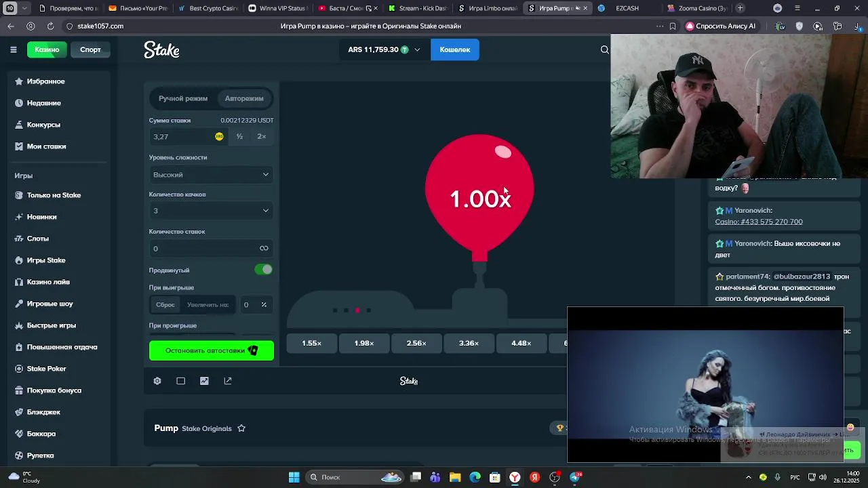Viewport: 868px width, 488px height.
Task: Halve bet with ½ button
Action: click(x=239, y=136)
